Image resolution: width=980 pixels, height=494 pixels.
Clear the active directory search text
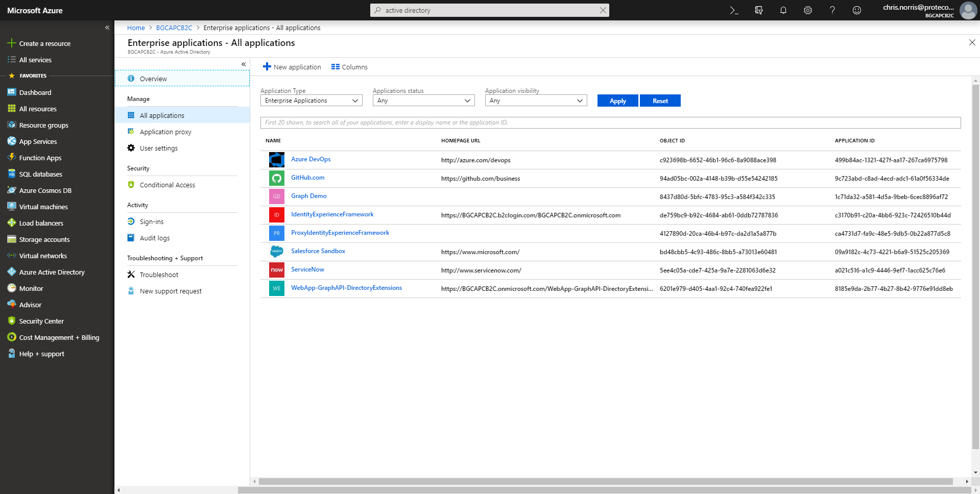(x=603, y=10)
